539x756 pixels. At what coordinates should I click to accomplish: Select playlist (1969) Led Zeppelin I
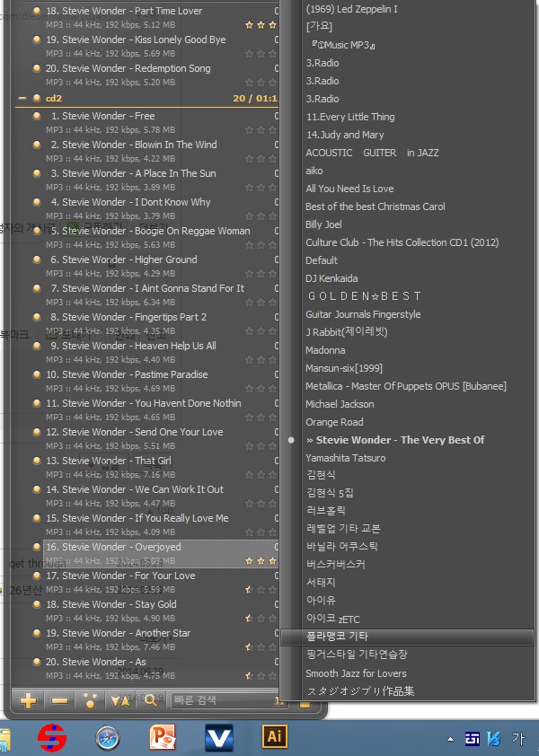click(x=352, y=9)
